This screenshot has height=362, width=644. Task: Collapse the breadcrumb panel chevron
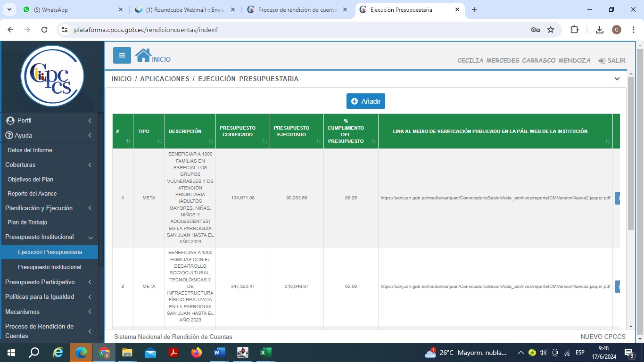[x=617, y=79]
